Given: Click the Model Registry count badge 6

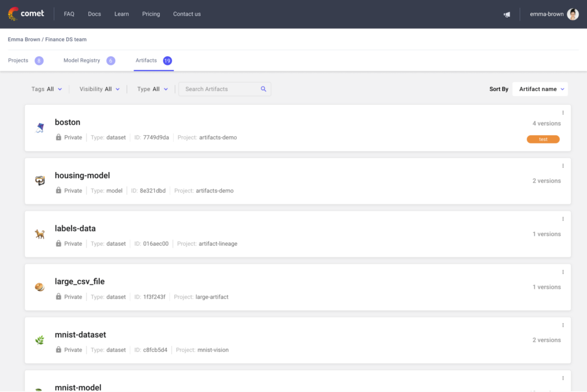Looking at the screenshot, I should pyautogui.click(x=111, y=61).
